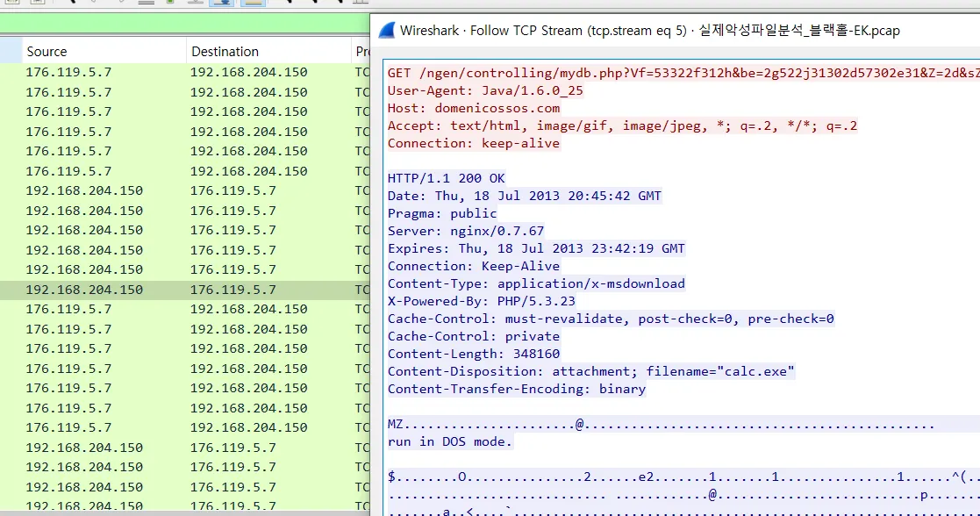
Task: Click the Connection: keep-alive request header
Action: point(474,143)
